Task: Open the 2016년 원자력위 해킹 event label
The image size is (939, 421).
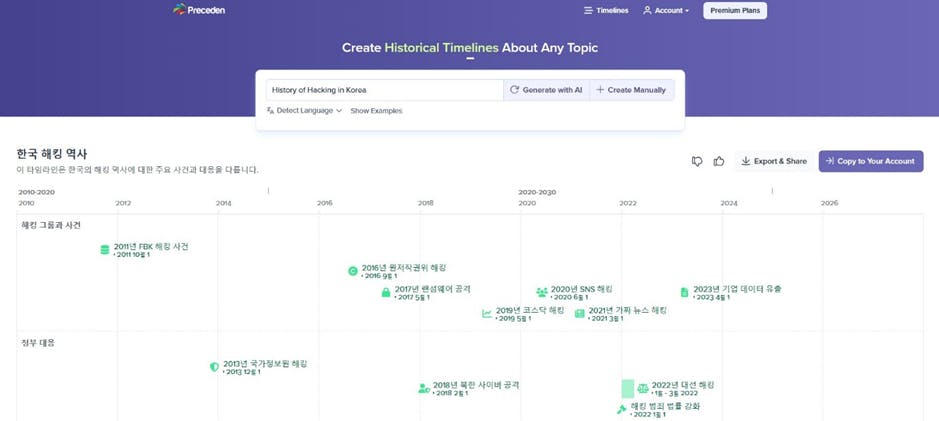Action: pos(404,268)
